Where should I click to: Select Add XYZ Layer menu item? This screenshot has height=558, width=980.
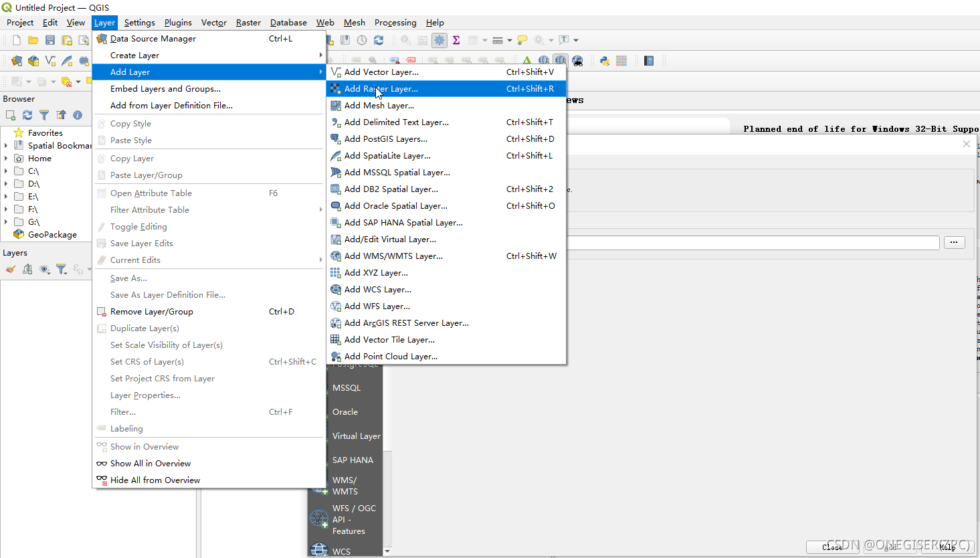pos(446,272)
